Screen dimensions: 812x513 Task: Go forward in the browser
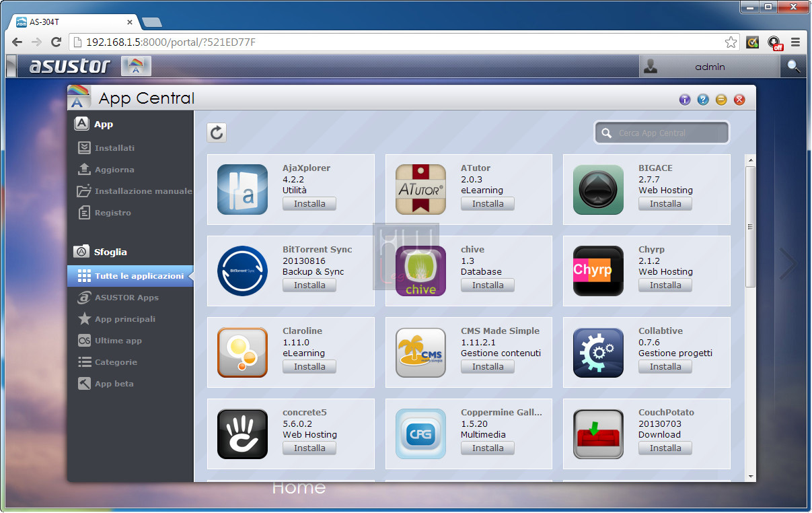(37, 42)
